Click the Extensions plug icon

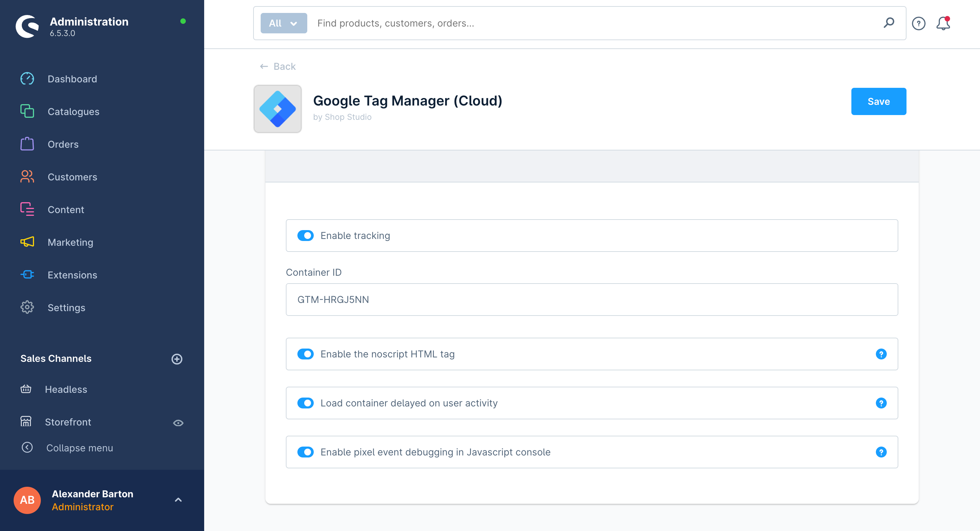pyautogui.click(x=27, y=274)
